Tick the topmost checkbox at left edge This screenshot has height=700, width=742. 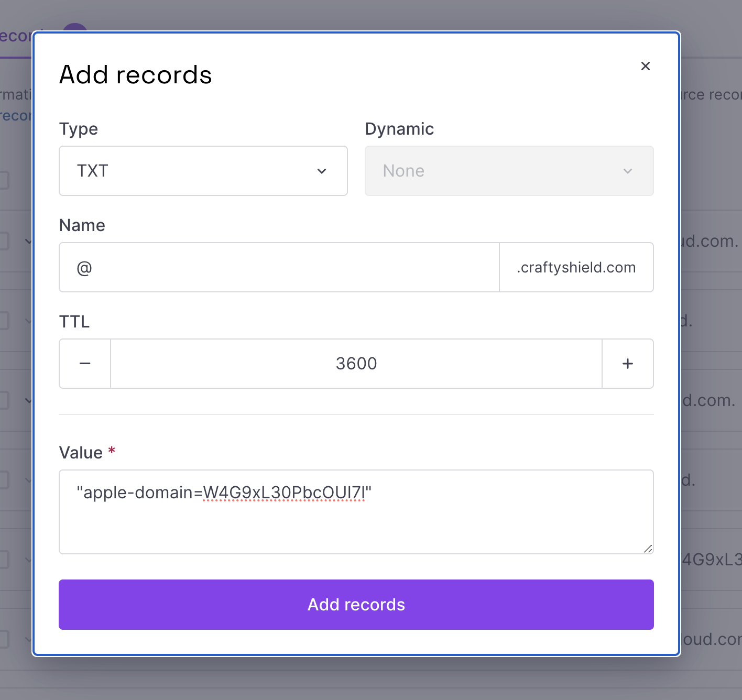(3, 180)
